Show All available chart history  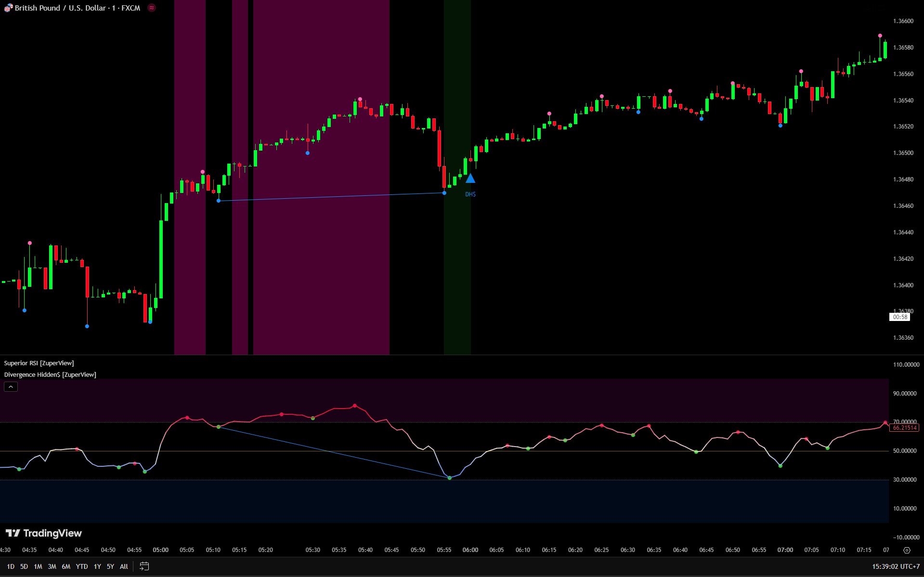point(124,566)
